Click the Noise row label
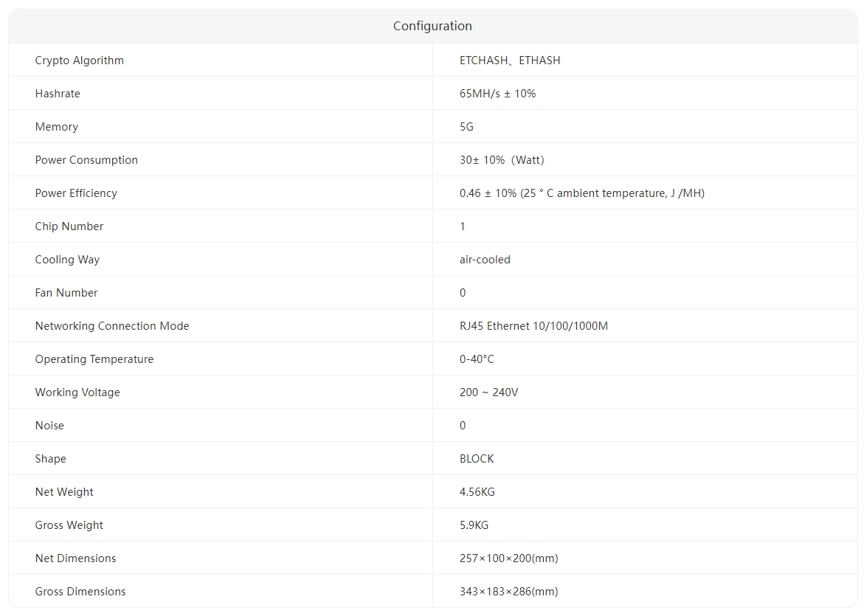The height and width of the screenshot is (616, 864). click(x=49, y=426)
